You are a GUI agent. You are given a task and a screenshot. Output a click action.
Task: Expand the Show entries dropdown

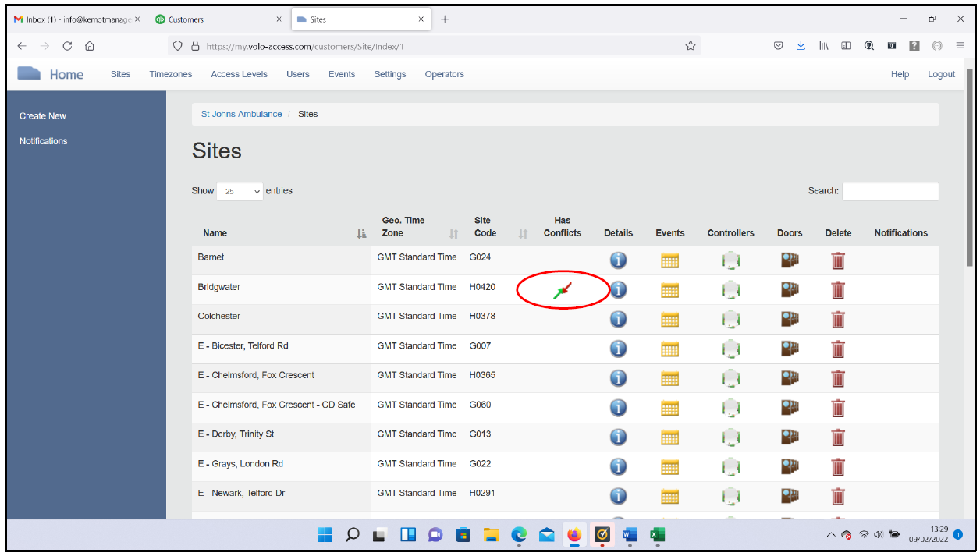[x=240, y=191]
